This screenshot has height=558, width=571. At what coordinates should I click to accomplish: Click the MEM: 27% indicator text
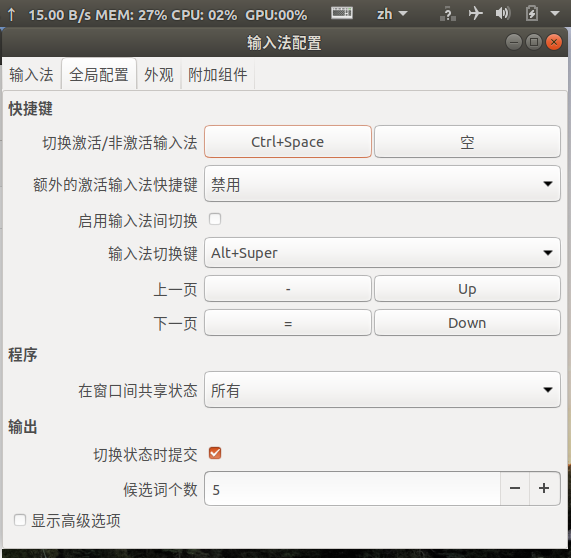click(x=131, y=15)
